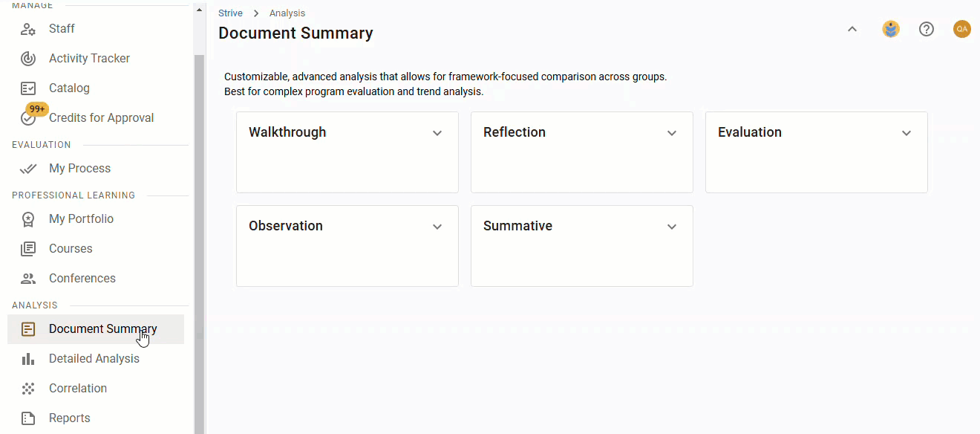Viewport: 980px width, 434px height.
Task: Open the learning assistant icon in header
Action: [x=891, y=29]
